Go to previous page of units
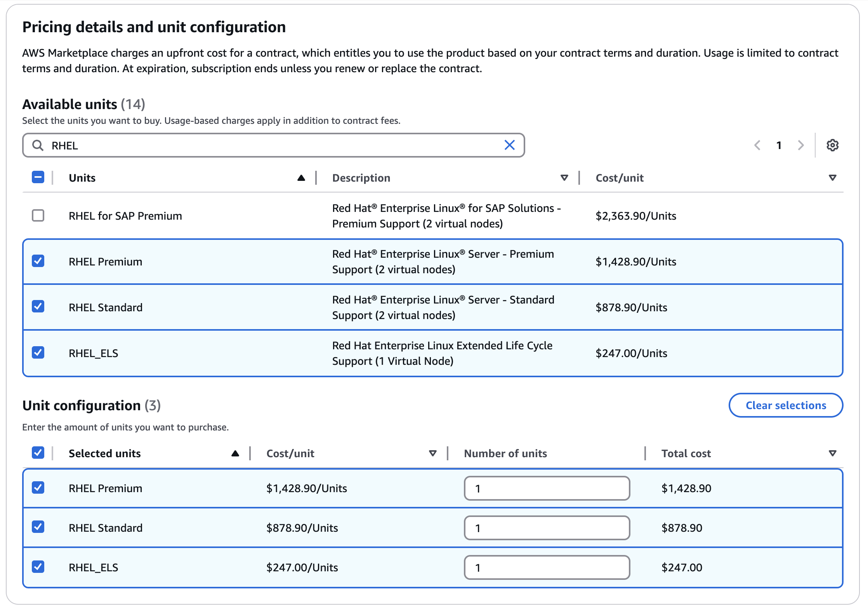Viewport: 868px width, 614px height. pos(757,145)
